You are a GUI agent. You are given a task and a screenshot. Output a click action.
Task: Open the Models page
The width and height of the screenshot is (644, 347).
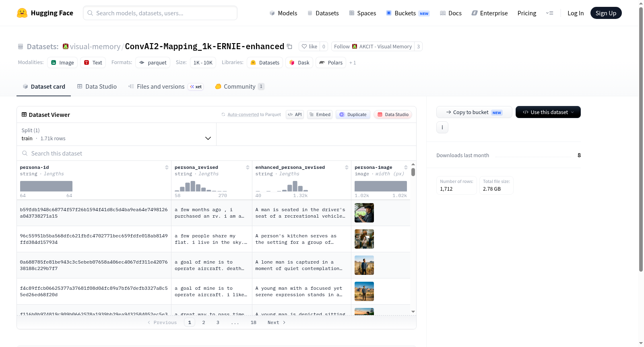click(283, 13)
